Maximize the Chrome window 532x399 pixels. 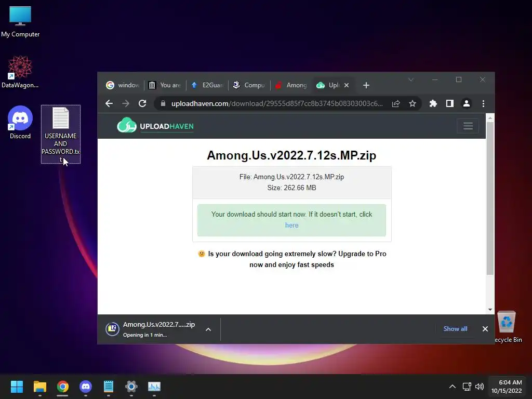coord(458,79)
